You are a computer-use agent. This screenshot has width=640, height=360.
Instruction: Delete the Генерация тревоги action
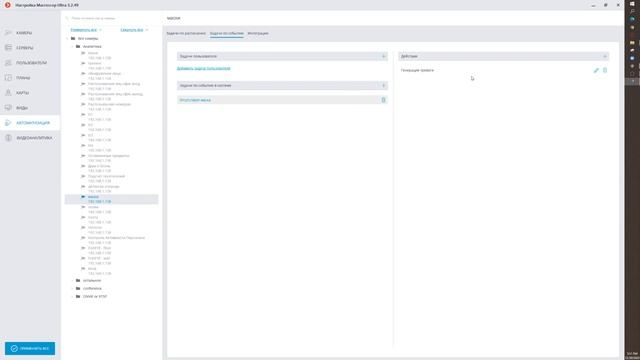(605, 70)
